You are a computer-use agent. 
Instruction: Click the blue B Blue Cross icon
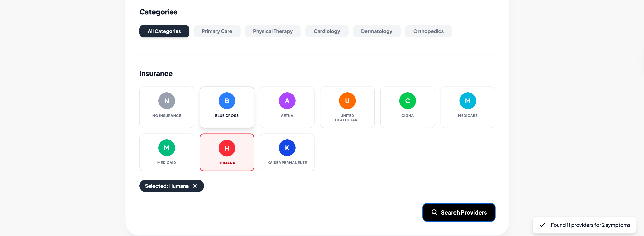(227, 101)
